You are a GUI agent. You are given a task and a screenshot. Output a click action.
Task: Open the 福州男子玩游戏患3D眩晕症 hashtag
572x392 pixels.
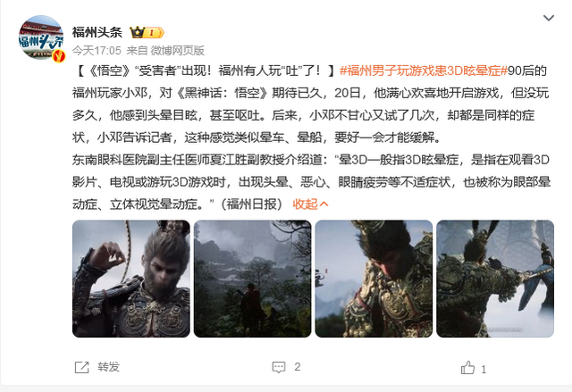click(x=423, y=71)
